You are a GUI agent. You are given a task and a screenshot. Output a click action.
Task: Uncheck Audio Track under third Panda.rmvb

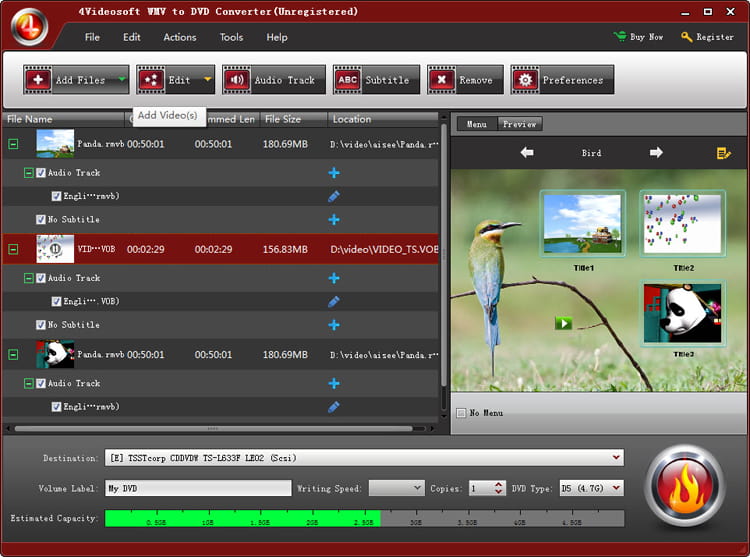pyautogui.click(x=41, y=383)
